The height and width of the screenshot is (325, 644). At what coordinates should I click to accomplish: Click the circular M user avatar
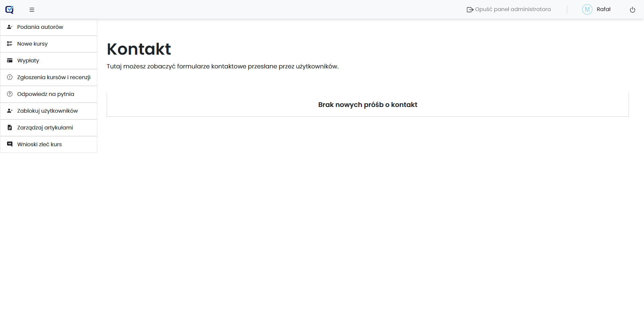click(x=587, y=9)
